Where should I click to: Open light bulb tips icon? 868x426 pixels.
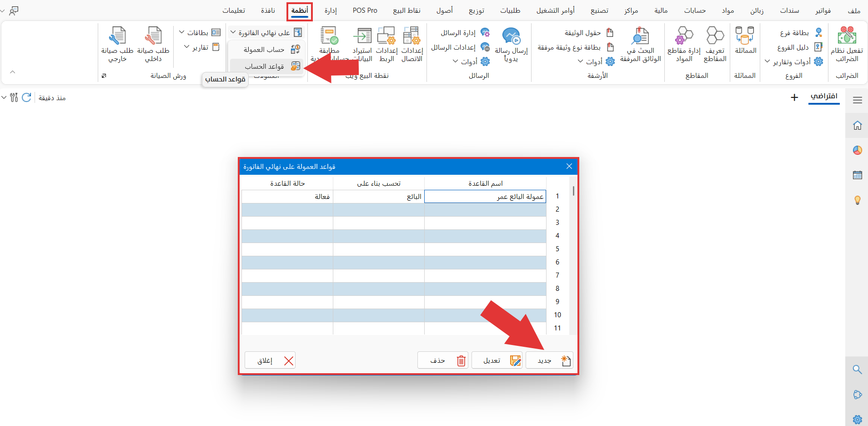858,200
